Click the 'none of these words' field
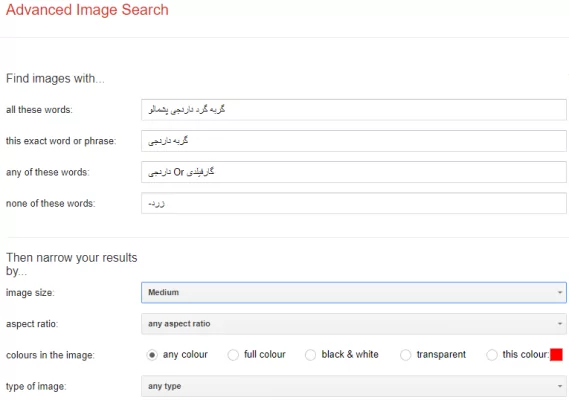Image resolution: width=569 pixels, height=400 pixels. [x=353, y=203]
